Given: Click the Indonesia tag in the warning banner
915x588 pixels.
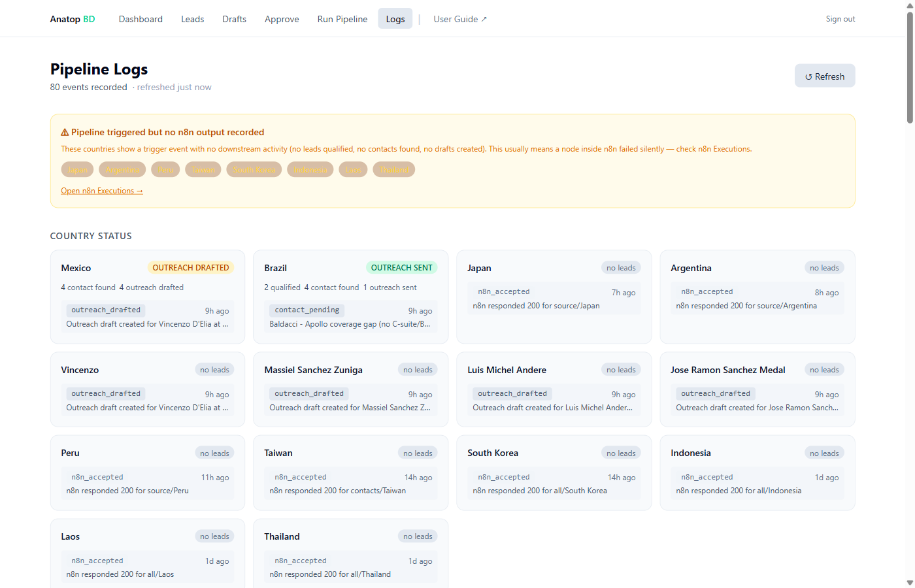Looking at the screenshot, I should (x=310, y=169).
